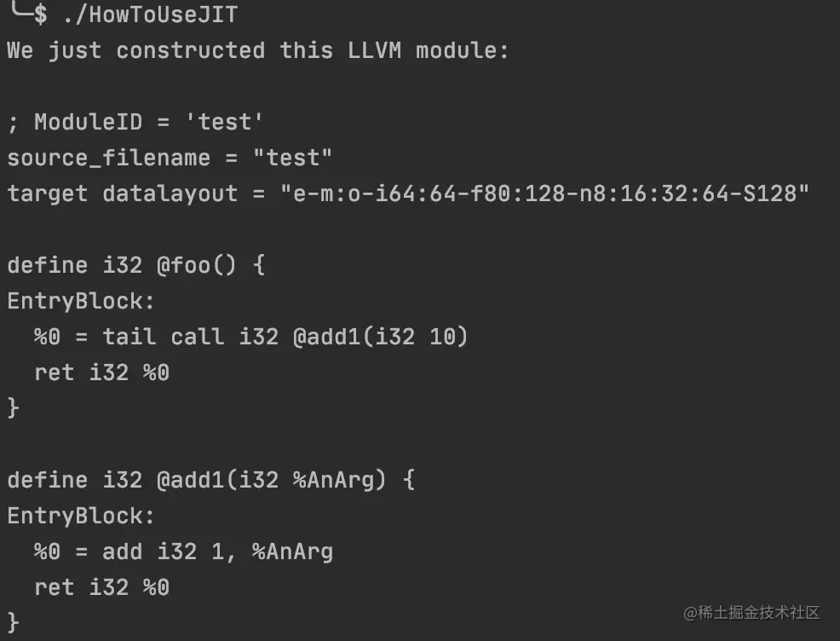Click the ./HowToUseJIT command text
The height and width of the screenshot is (641, 840).
(150, 14)
